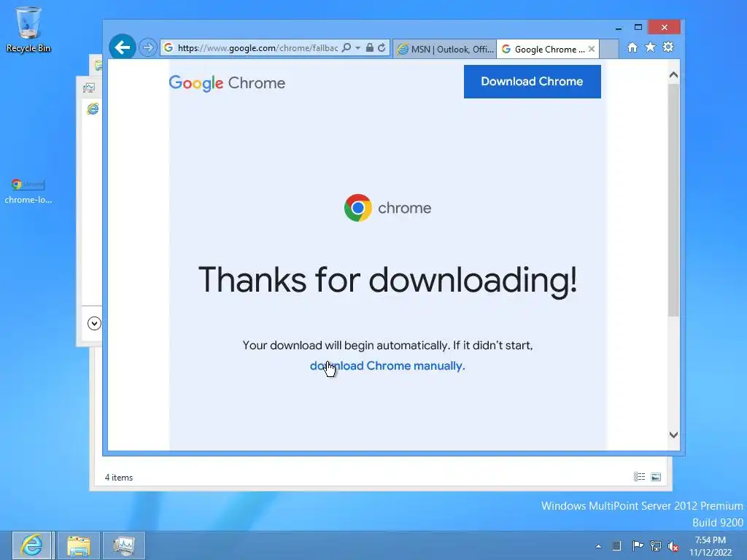Go back with the Internet Explorer back arrow
Screen dimensions: 747x560
click(123, 47)
